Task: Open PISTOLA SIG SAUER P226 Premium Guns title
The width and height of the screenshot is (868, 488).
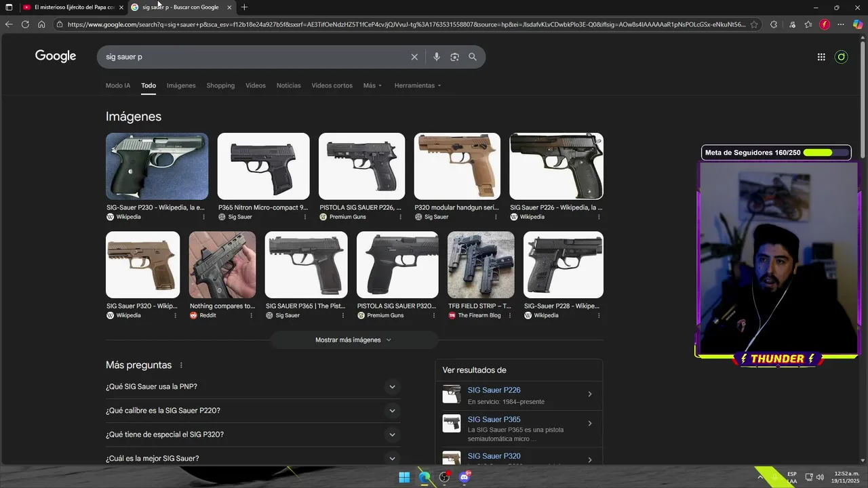Action: tap(360, 207)
